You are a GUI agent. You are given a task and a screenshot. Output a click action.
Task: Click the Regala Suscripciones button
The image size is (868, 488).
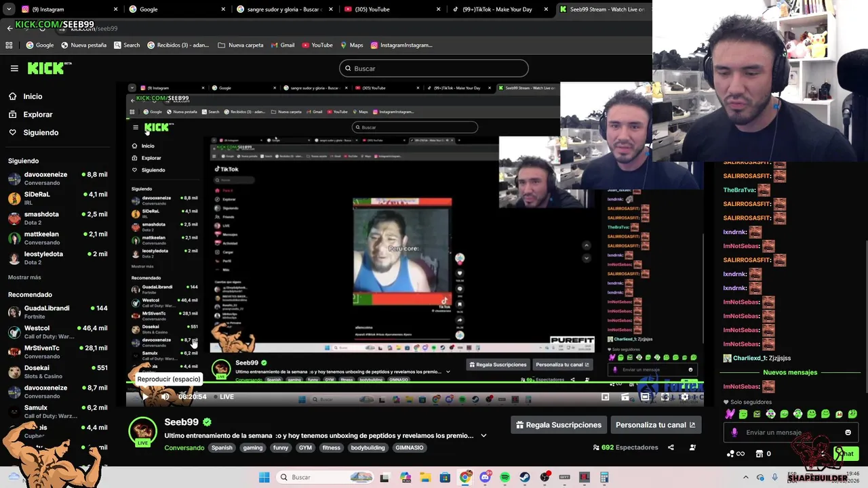[x=558, y=425]
